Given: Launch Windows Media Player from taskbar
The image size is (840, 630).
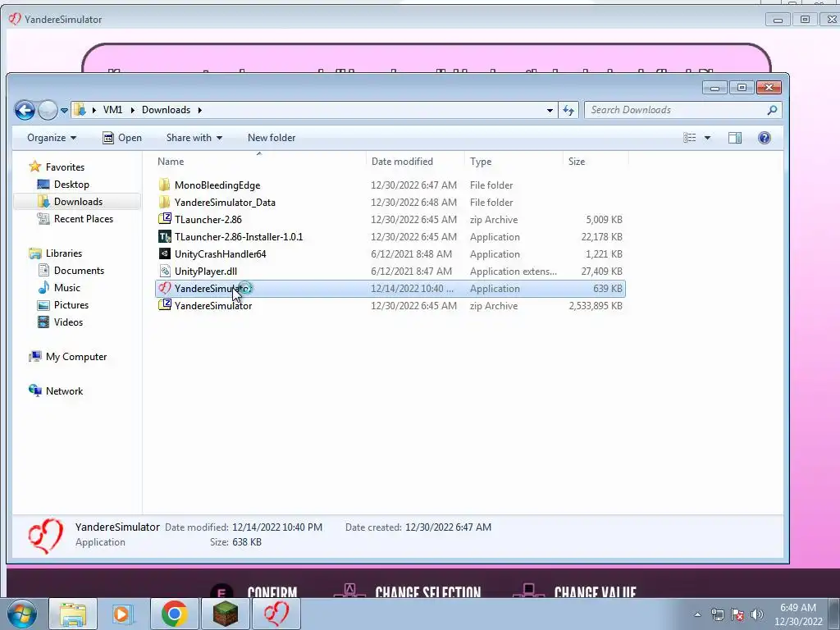Looking at the screenshot, I should pyautogui.click(x=123, y=614).
